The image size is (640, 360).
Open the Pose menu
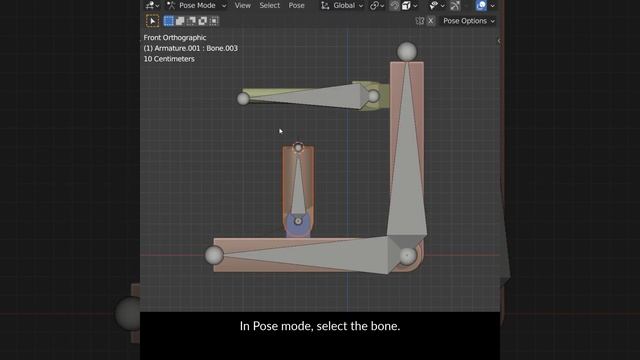[296, 5]
